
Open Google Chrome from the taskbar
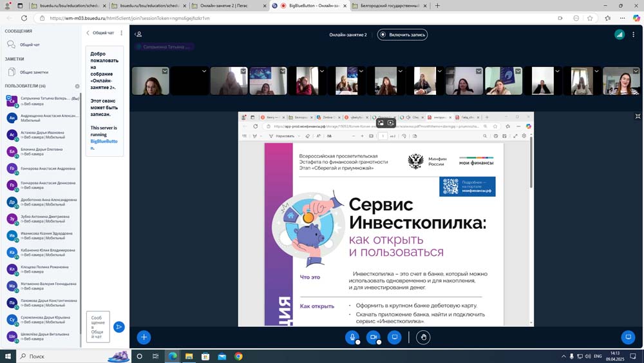[x=239, y=356]
